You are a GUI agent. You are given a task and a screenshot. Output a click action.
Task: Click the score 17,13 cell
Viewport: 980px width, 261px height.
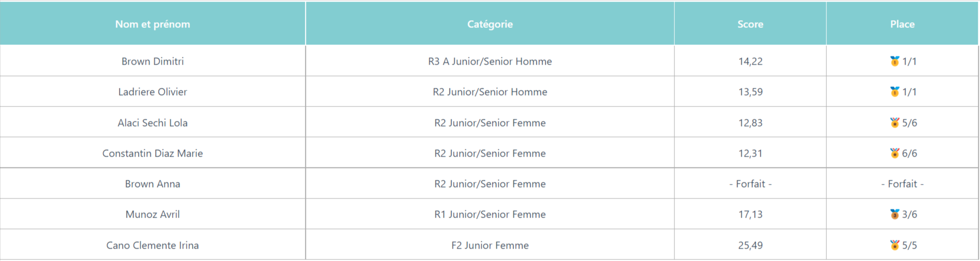(x=750, y=214)
